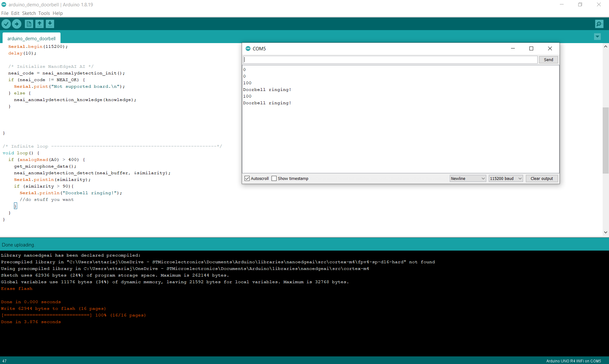
Task: Click the 'delay(10);' code line
Action: pyautogui.click(x=22, y=53)
